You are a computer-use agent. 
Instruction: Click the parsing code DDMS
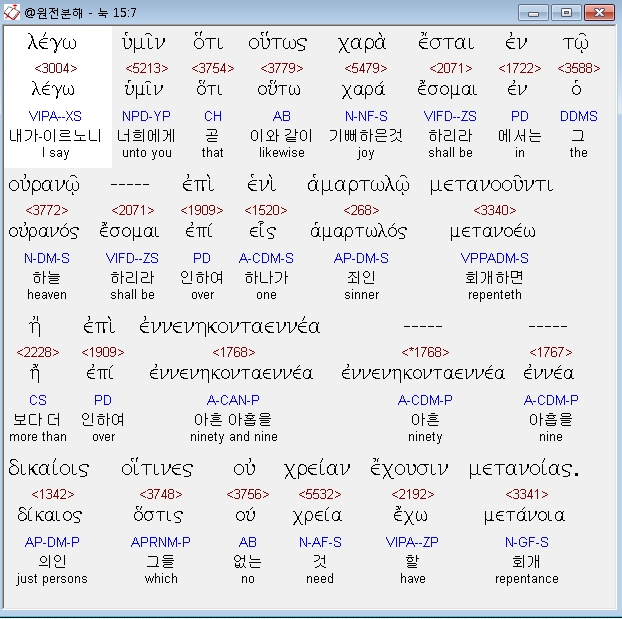(x=578, y=116)
